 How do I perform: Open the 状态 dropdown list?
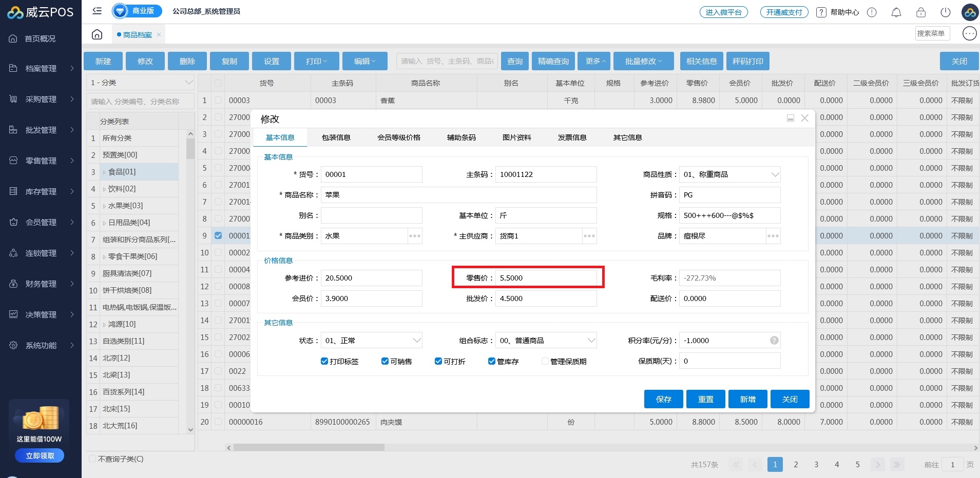[x=416, y=341]
